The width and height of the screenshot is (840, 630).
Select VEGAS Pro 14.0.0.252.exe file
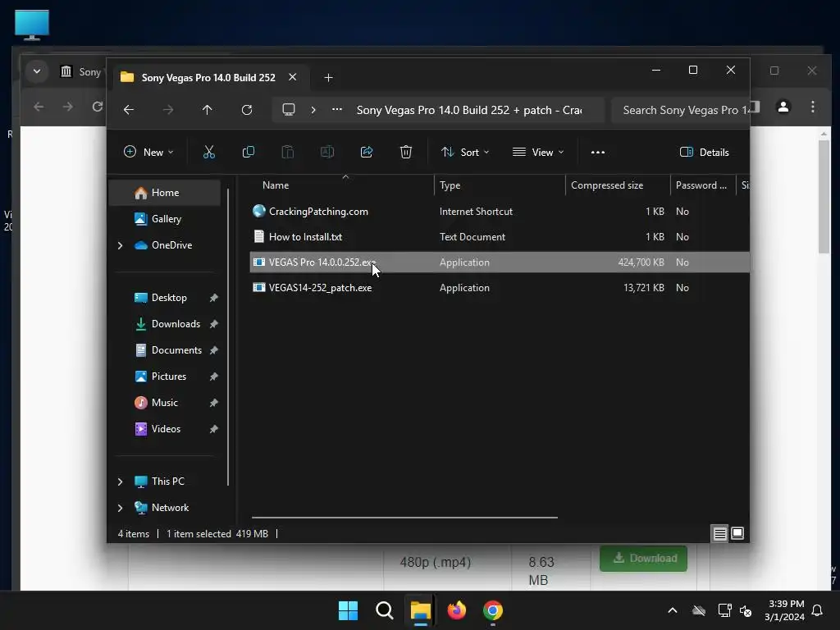click(x=500, y=262)
